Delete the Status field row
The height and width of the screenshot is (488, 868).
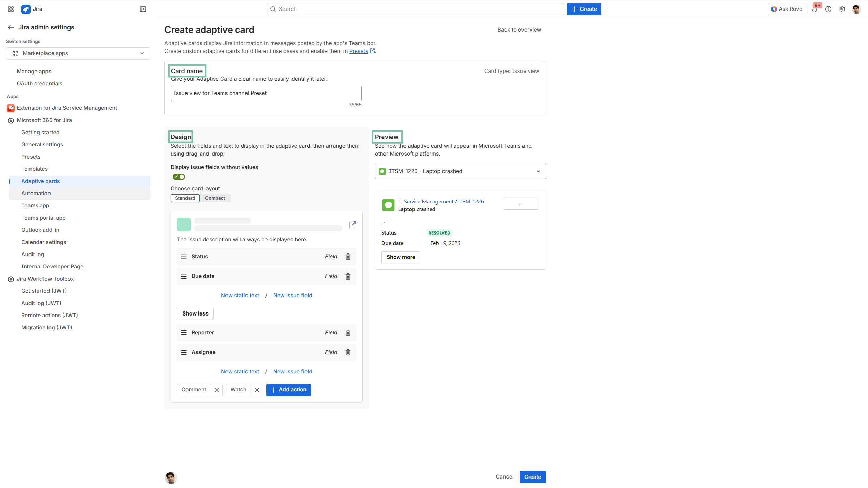tap(348, 257)
